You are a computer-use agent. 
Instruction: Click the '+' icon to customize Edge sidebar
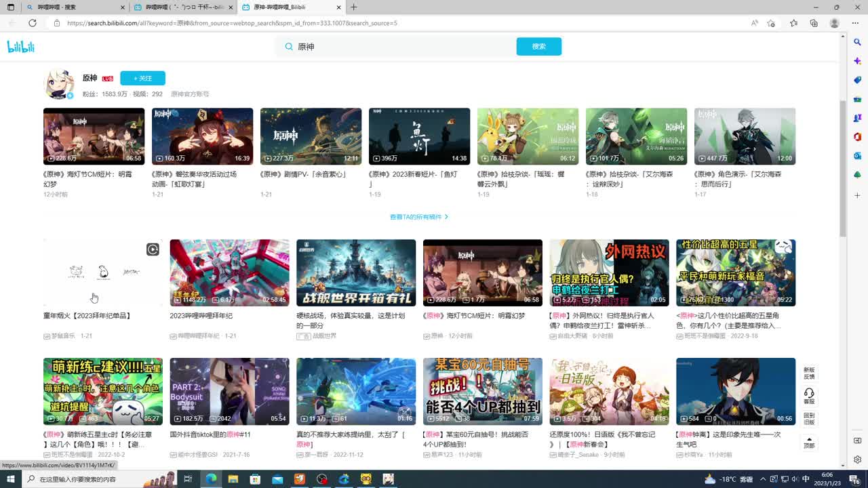(856, 195)
